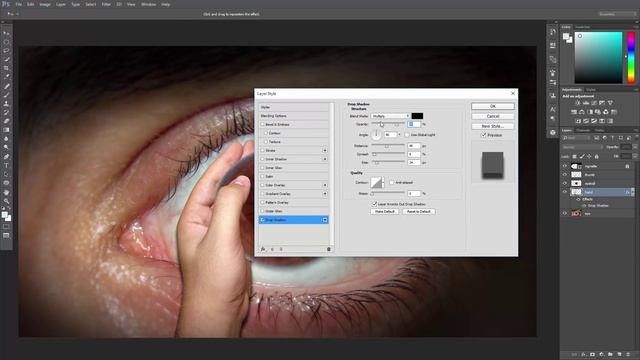This screenshot has height=360, width=640.
Task: Click the plus button next to Drop Shadow
Action: click(325, 220)
